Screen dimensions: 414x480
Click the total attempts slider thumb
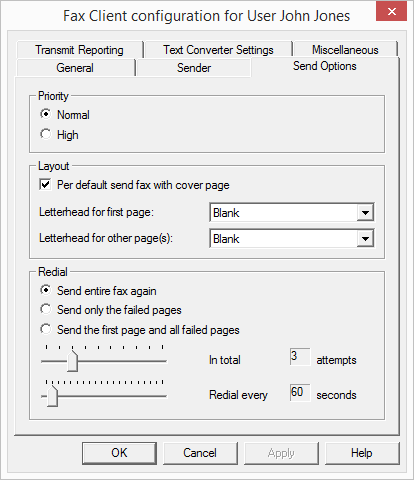(x=72, y=361)
